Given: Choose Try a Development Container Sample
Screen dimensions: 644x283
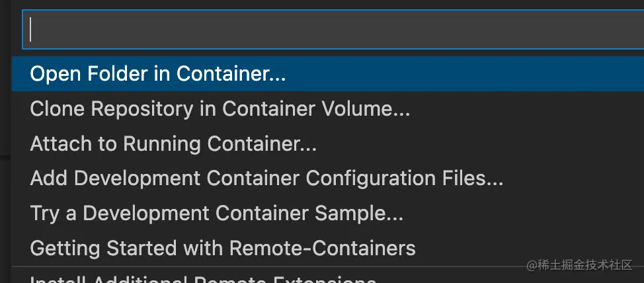Looking at the screenshot, I should [216, 213].
